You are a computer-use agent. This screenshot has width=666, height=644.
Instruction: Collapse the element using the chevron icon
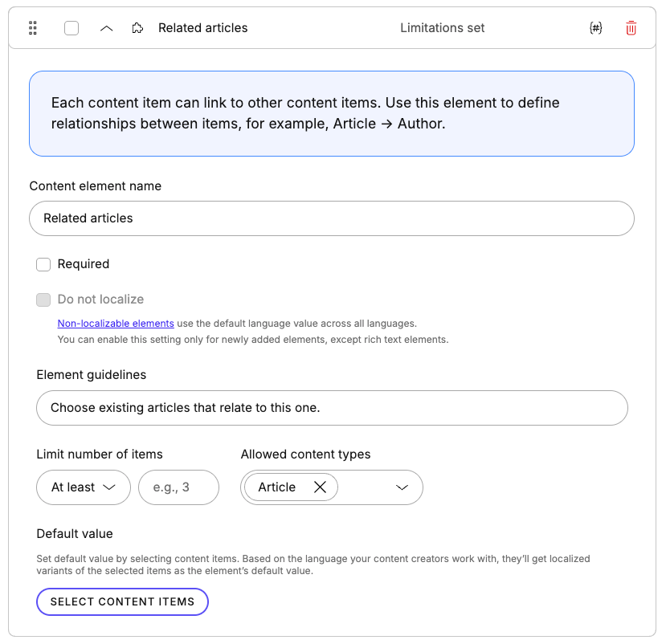pos(105,27)
